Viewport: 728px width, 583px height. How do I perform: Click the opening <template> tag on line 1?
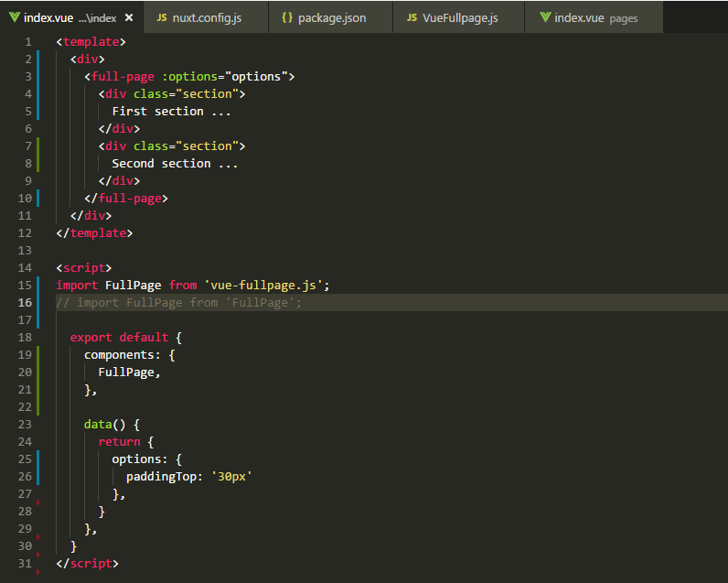(91, 42)
